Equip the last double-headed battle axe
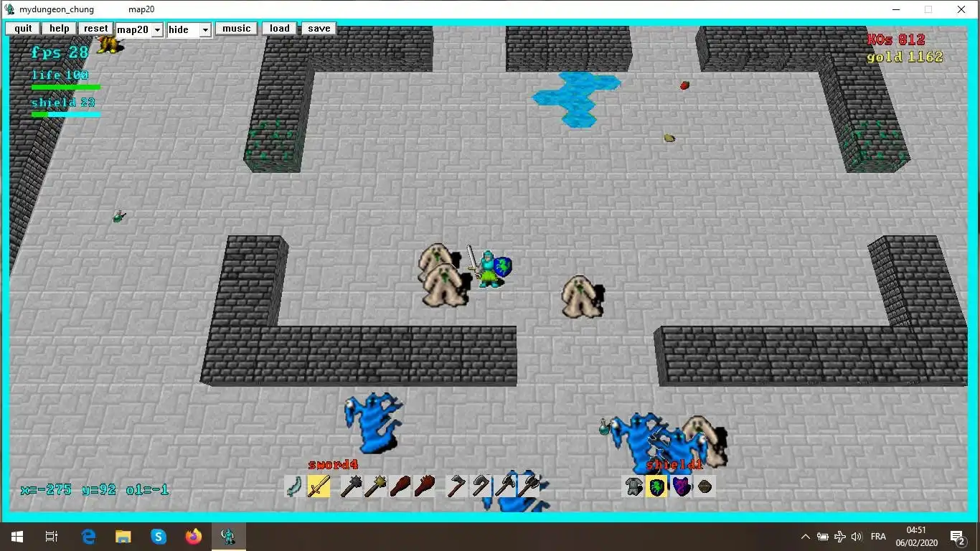Image resolution: width=980 pixels, height=551 pixels. (529, 486)
